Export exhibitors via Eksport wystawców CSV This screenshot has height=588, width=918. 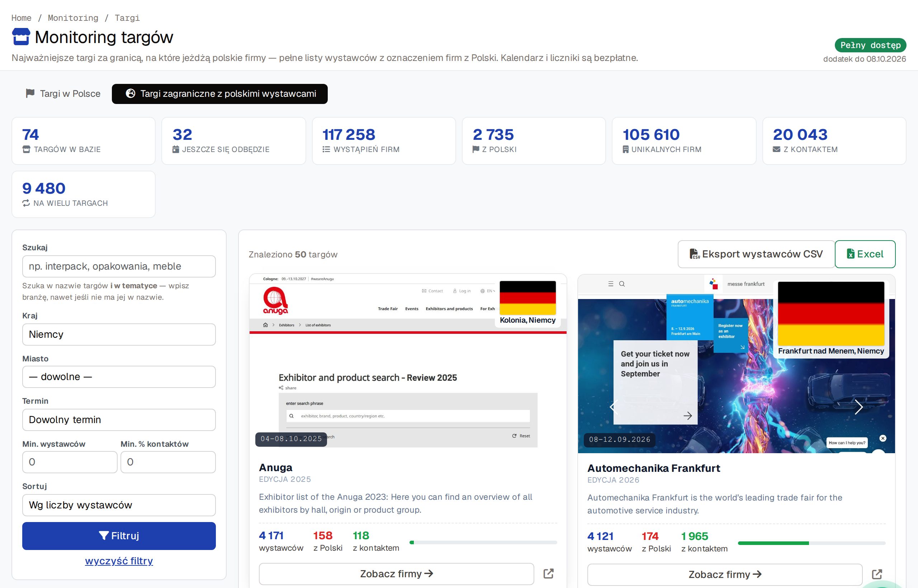point(756,254)
